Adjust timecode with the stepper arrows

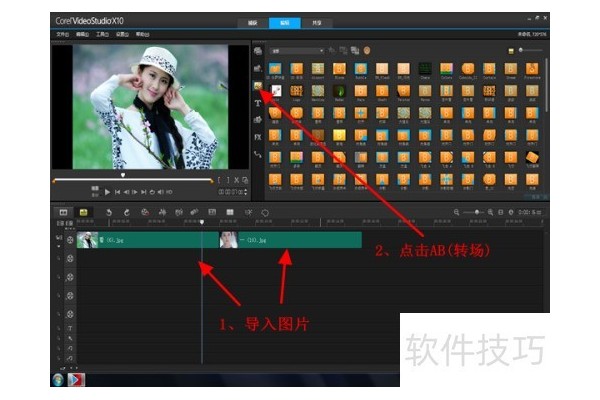click(x=245, y=192)
